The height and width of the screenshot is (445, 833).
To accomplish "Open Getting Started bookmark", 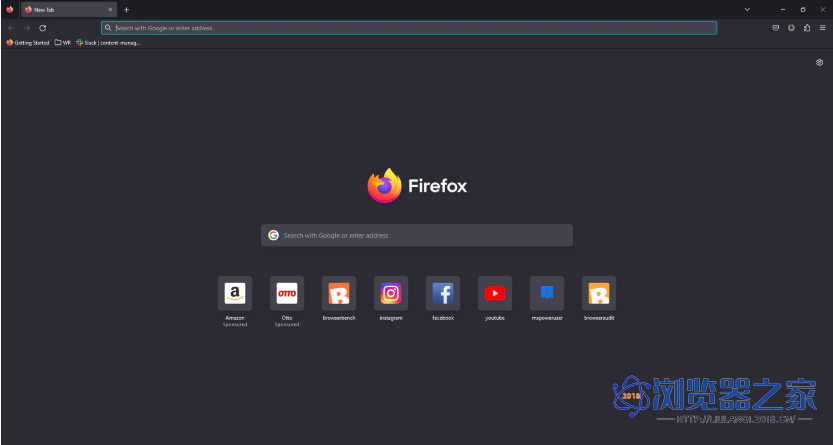I will [28, 43].
